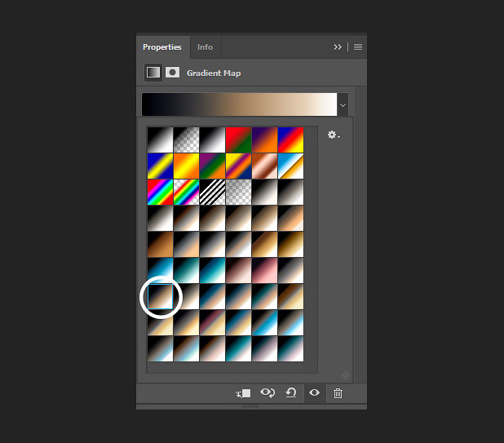View the previous state of the adjustment
504x443 pixels.
267,392
